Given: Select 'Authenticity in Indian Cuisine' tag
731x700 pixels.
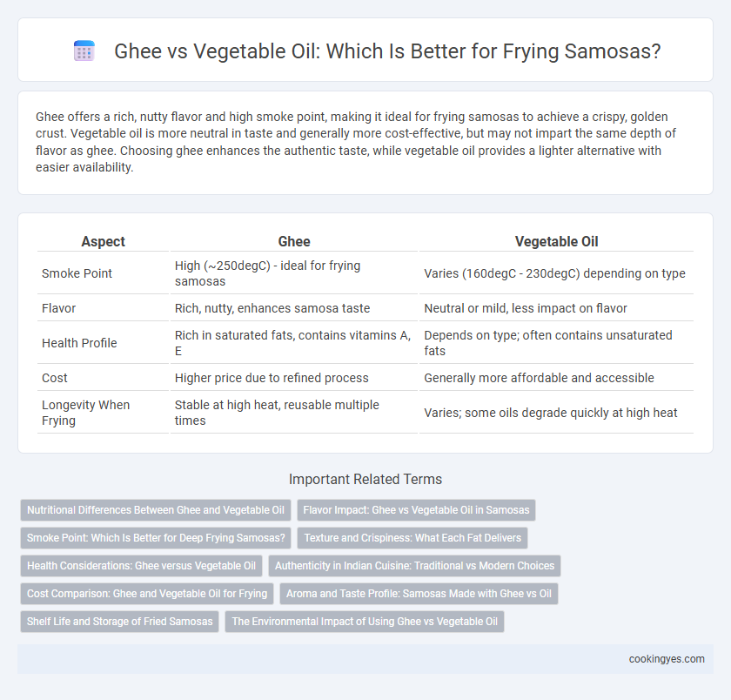Looking at the screenshot, I should point(414,566).
